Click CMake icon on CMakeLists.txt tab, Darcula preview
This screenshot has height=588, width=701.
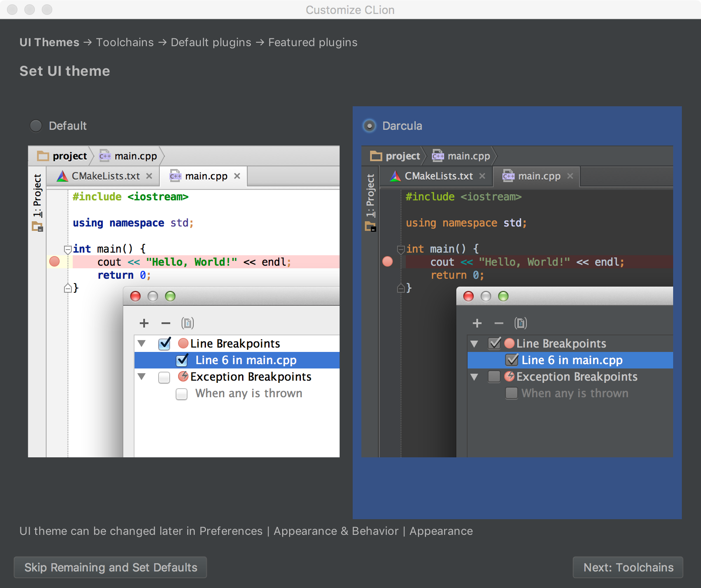point(395,176)
